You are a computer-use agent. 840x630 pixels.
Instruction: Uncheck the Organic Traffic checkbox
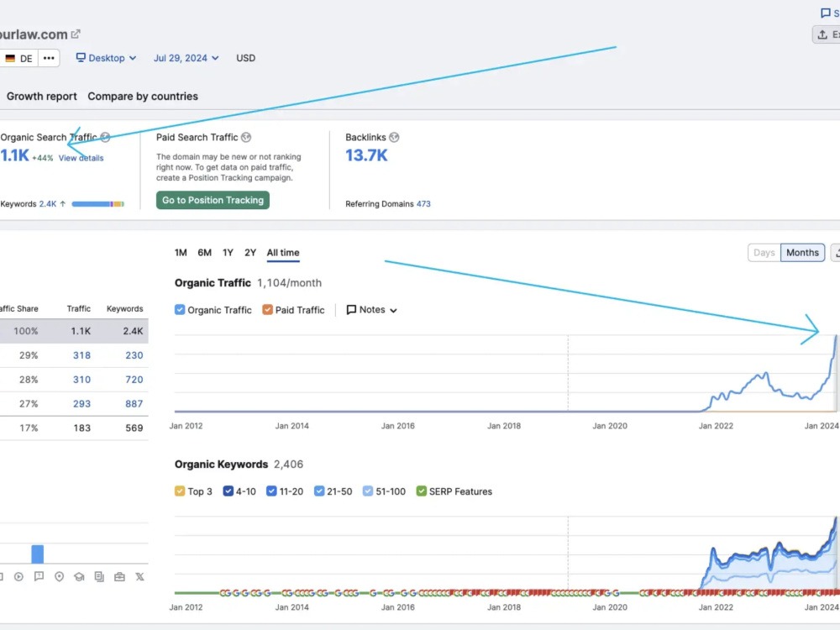tap(180, 310)
